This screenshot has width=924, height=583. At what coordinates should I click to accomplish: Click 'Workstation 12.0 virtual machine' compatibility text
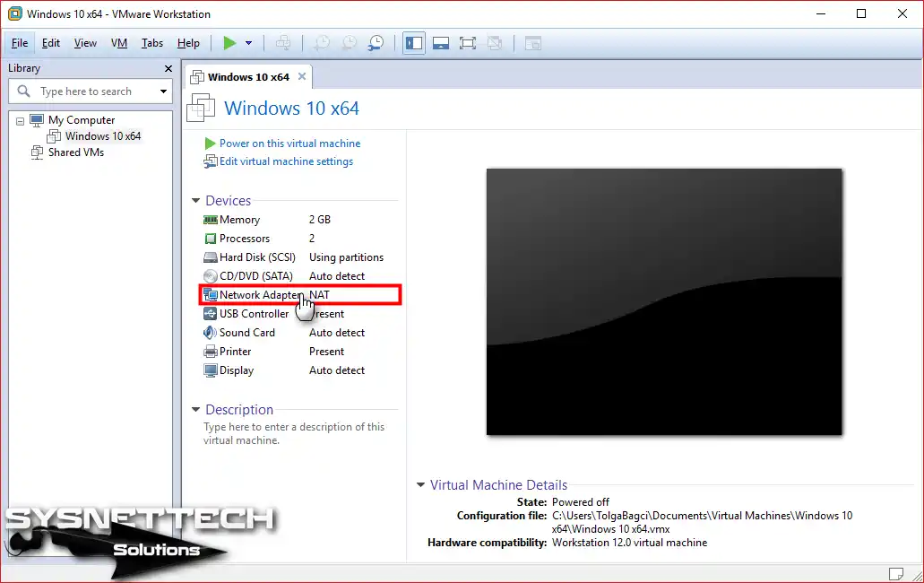[629, 543]
